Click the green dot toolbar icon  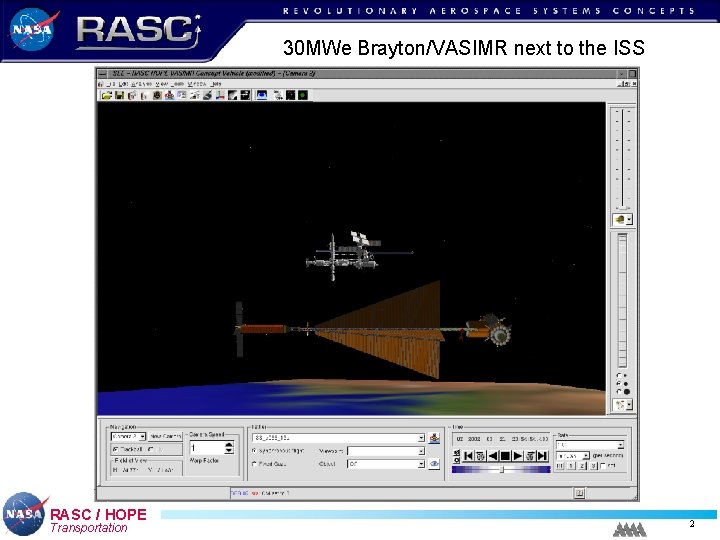coord(303,95)
